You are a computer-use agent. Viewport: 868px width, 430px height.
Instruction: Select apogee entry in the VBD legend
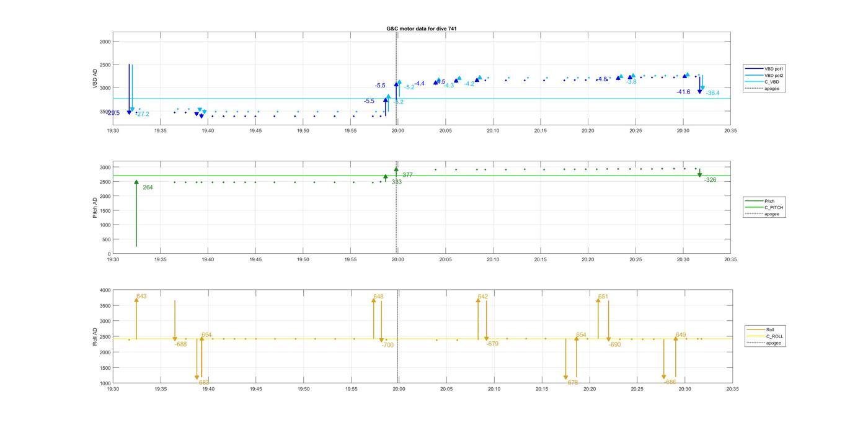tap(763, 88)
